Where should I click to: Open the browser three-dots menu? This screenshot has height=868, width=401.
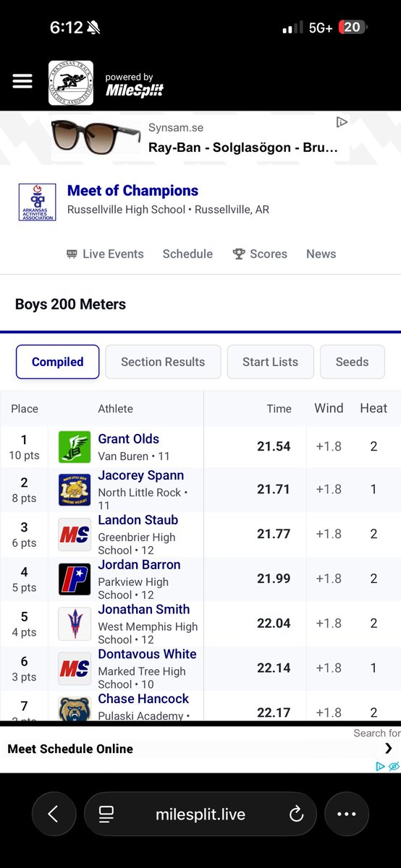tap(347, 814)
